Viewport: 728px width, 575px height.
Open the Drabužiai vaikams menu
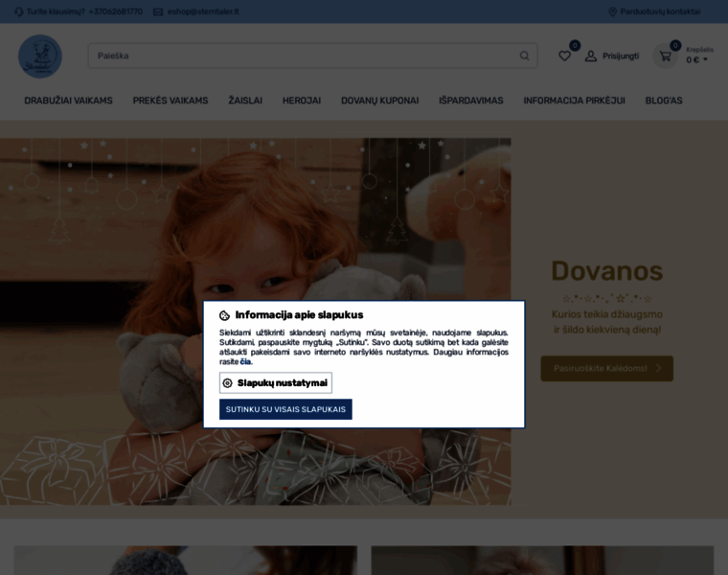pos(68,101)
